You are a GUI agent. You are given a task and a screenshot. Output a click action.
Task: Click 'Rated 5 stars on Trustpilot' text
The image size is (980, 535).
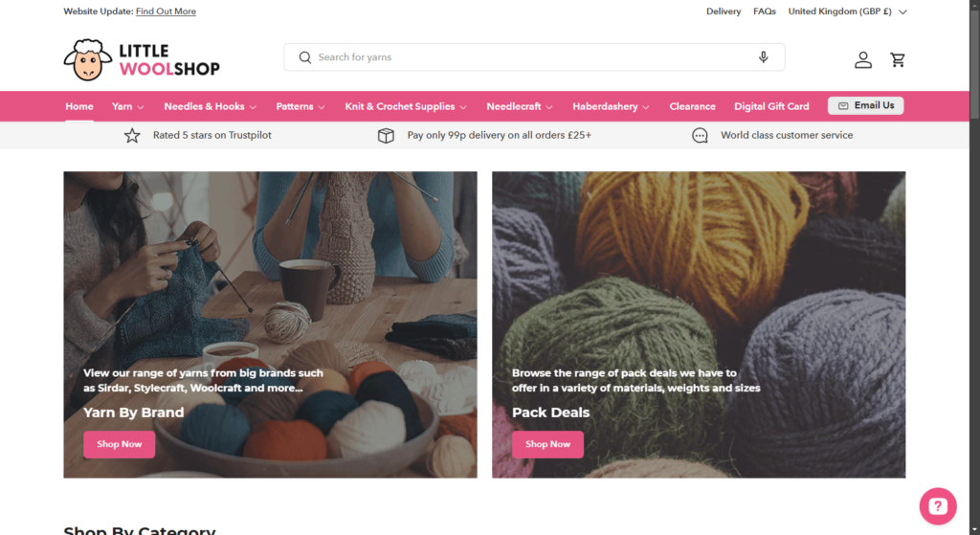coord(212,136)
